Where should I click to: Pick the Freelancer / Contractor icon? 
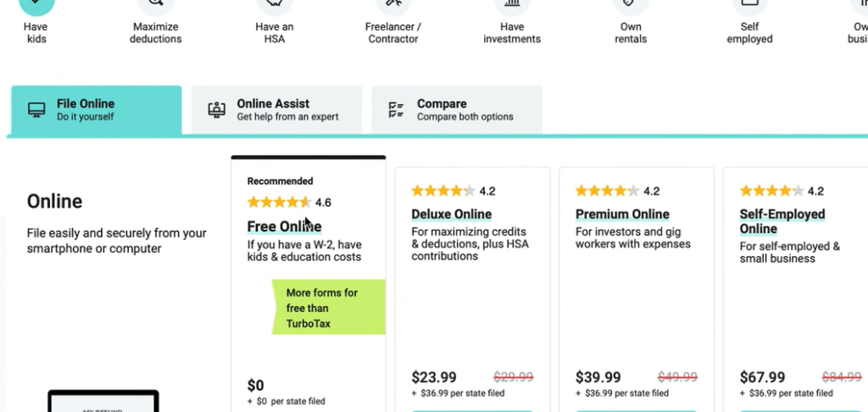[393, 5]
